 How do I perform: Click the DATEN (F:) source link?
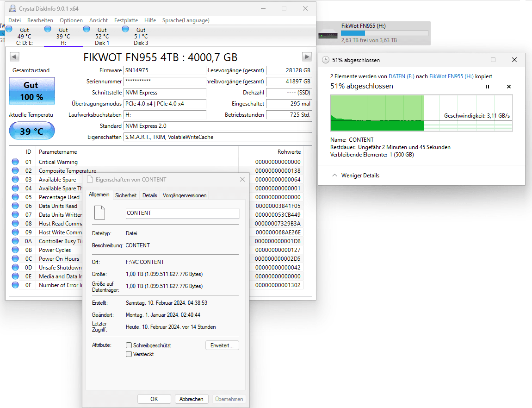coord(402,76)
